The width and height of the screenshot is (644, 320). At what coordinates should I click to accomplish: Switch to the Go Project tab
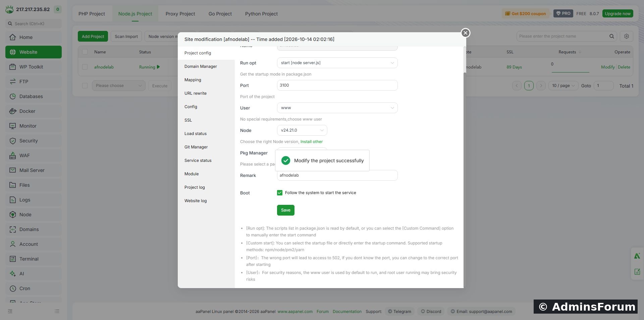220,14
